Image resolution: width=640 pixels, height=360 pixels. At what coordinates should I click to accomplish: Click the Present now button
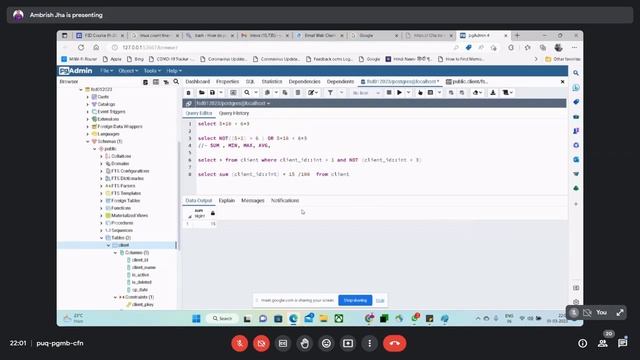click(348, 343)
